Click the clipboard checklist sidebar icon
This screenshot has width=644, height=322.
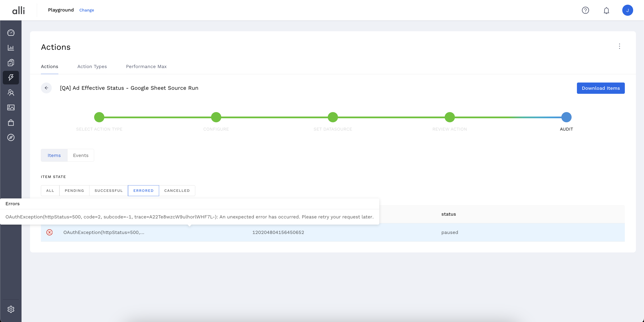point(11,62)
